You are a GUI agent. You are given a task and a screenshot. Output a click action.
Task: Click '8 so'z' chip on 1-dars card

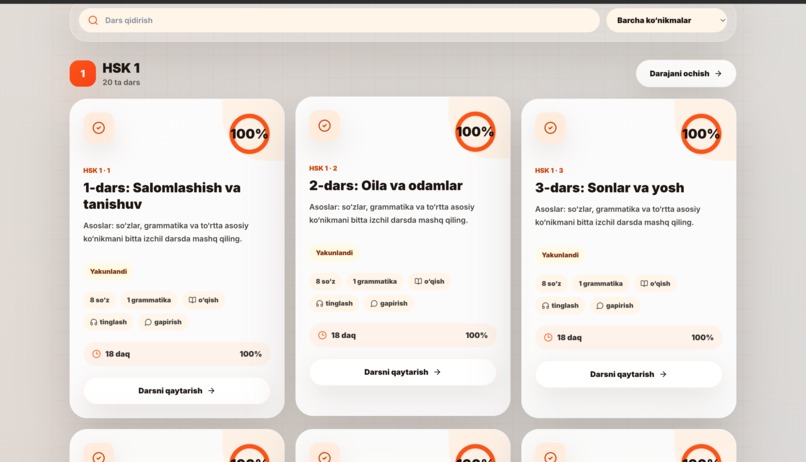point(99,300)
